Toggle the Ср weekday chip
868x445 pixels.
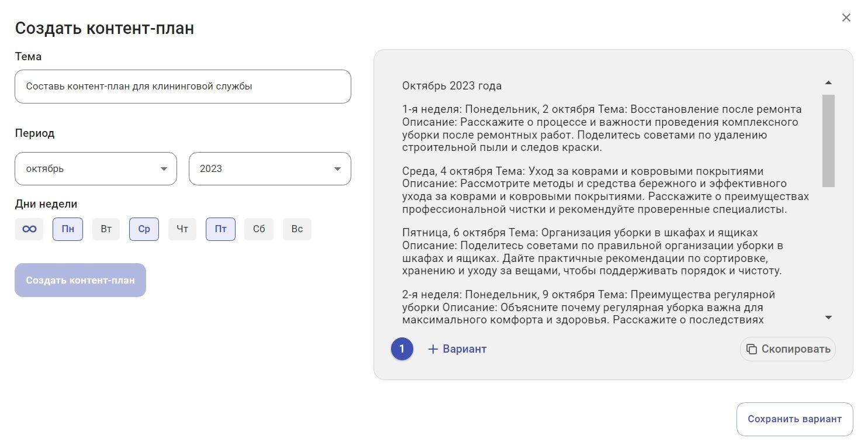click(144, 229)
